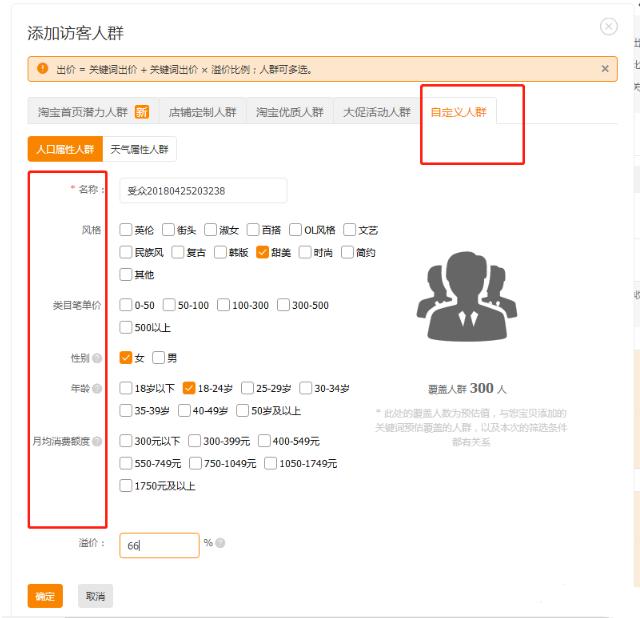Check the 街头 style checkbox

(168, 230)
